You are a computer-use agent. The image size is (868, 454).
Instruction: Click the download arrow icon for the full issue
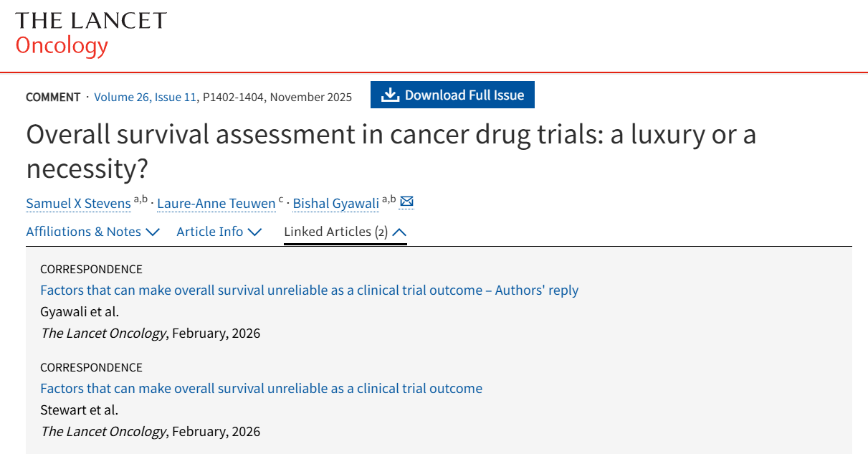[x=390, y=95]
